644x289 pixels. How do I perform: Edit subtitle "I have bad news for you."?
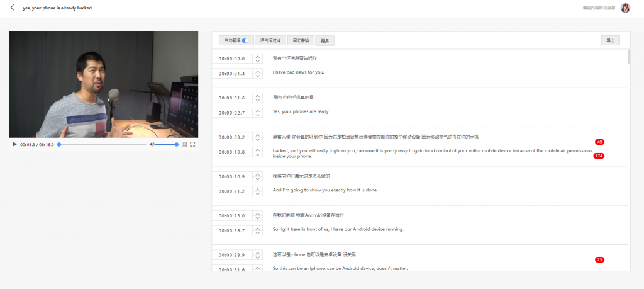point(298,72)
